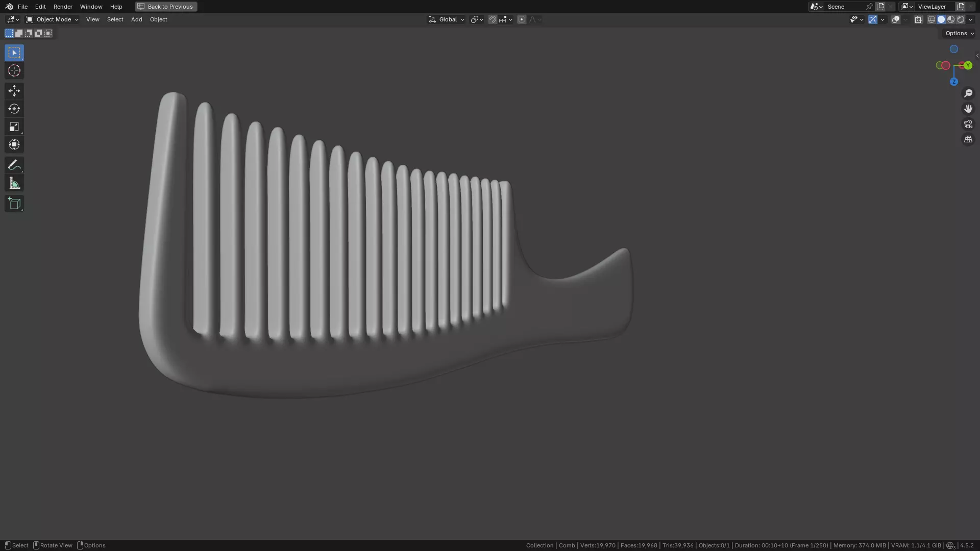The image size is (980, 551).
Task: Select the Scale tool
Action: click(14, 127)
